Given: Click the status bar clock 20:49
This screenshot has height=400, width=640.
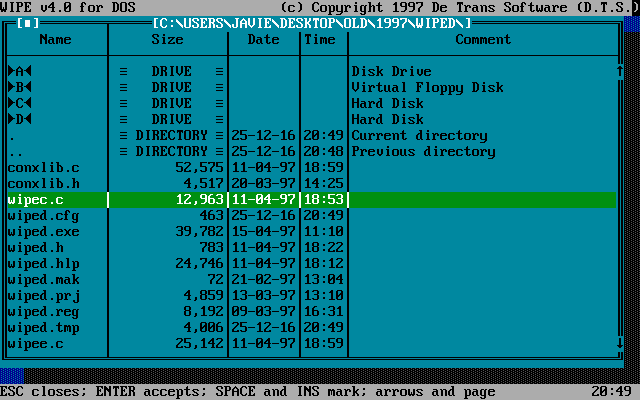Looking at the screenshot, I should [x=611, y=392].
